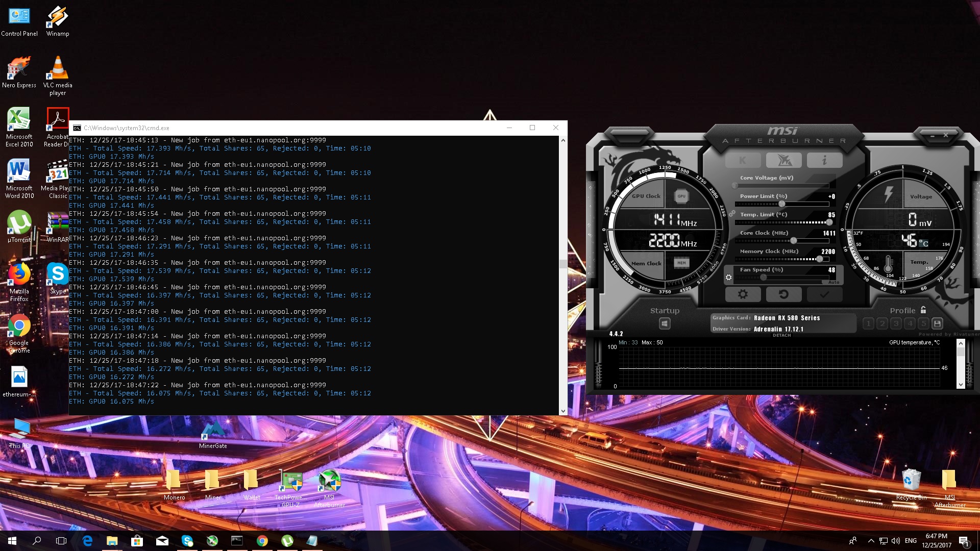Viewport: 980px width, 551px height.
Task: Select profile slot 1 in Afterburner
Action: [868, 323]
